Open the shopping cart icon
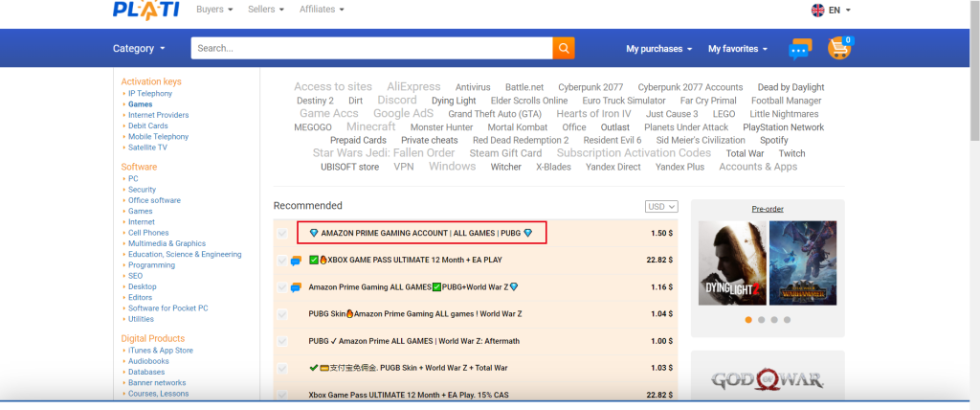980x410 pixels. tap(840, 48)
